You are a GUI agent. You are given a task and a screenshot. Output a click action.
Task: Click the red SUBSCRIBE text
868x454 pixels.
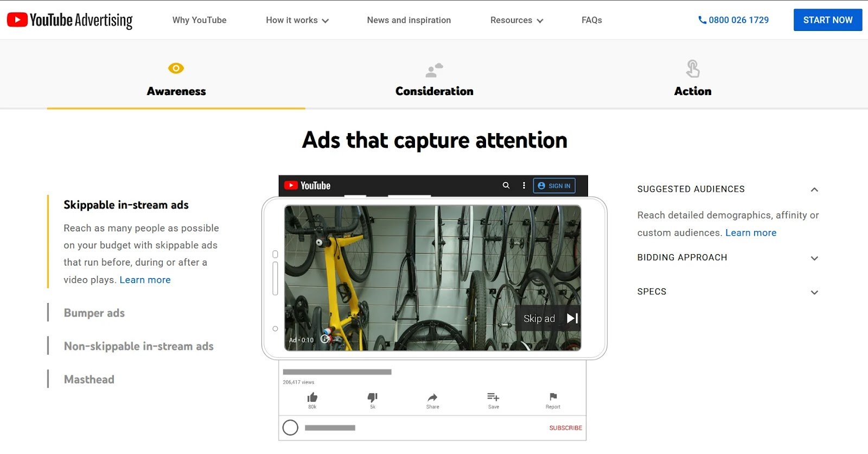pos(565,428)
